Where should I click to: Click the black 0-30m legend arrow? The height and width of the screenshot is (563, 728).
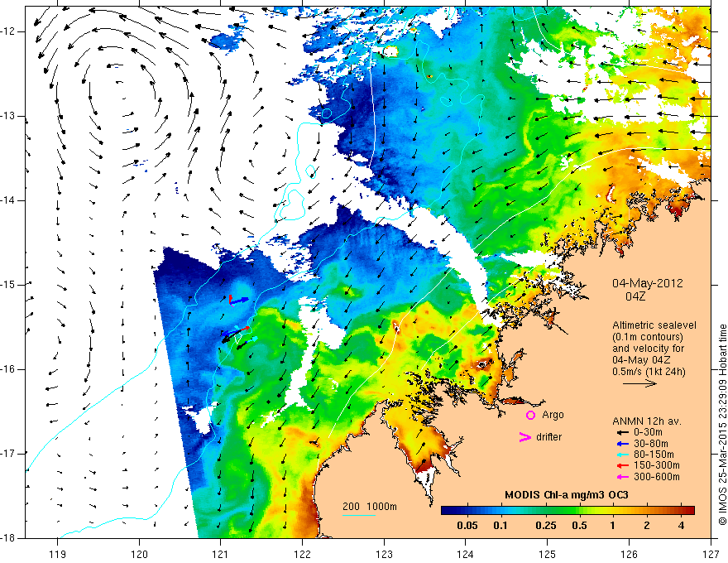[x=623, y=432]
